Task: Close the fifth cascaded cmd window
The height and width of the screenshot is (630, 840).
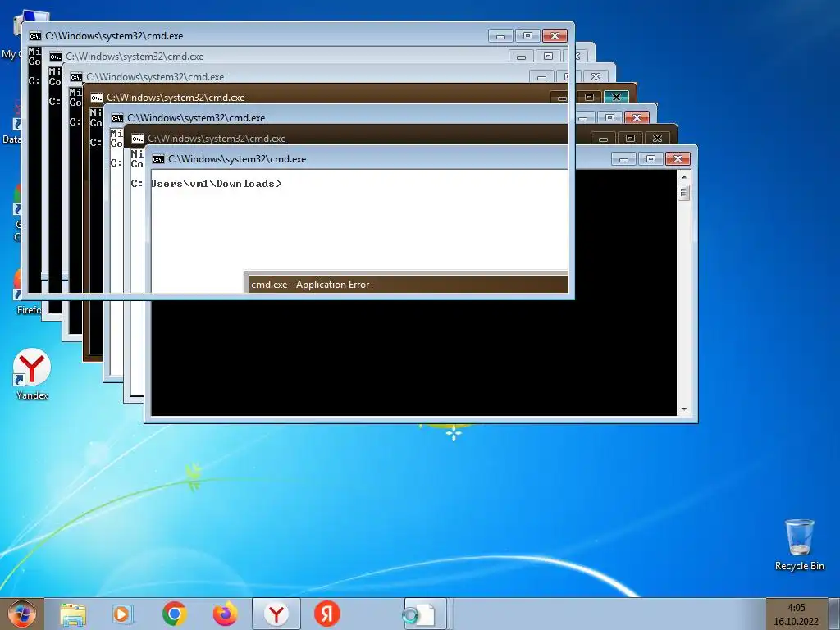Action: click(637, 117)
